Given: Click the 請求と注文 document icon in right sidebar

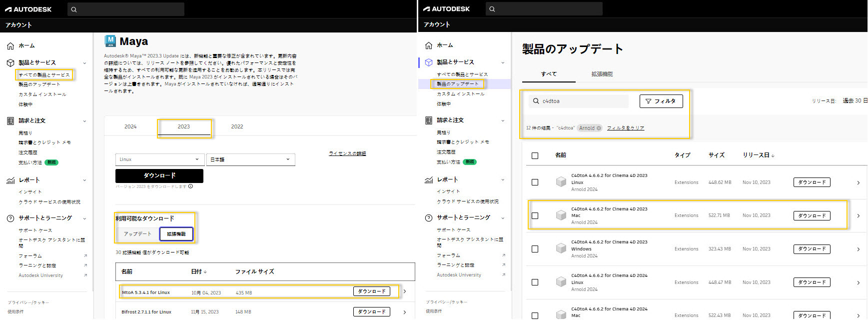Looking at the screenshot, I should point(429,120).
